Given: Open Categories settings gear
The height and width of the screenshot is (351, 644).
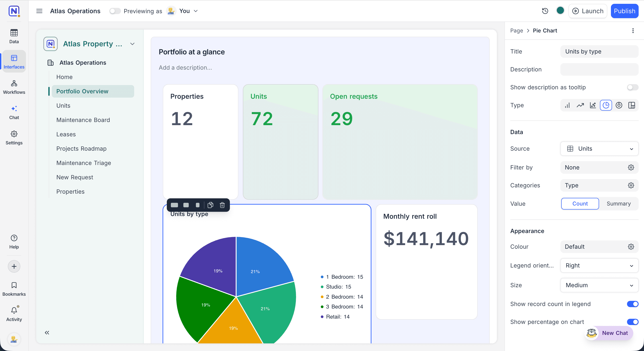Looking at the screenshot, I should click(631, 185).
